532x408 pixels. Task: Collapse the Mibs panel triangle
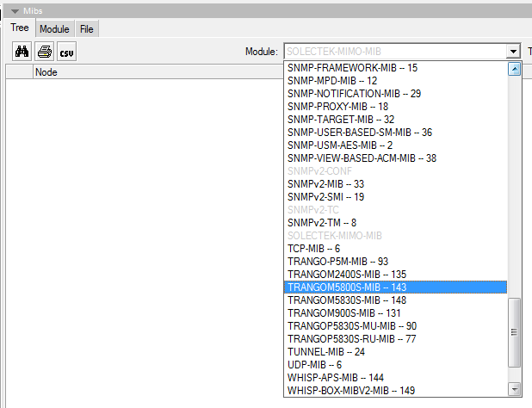click(x=15, y=11)
